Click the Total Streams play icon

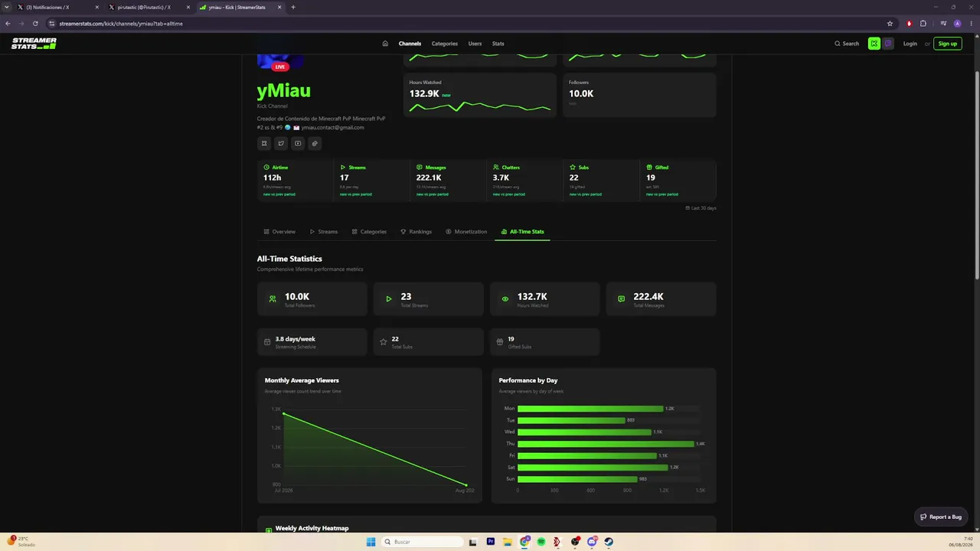coord(389,299)
